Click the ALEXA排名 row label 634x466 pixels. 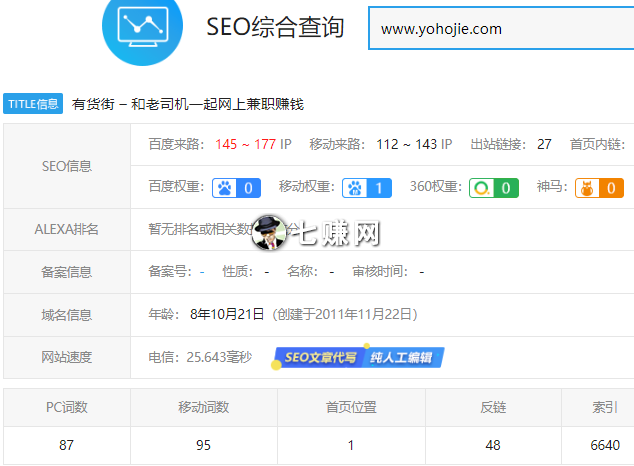point(67,229)
